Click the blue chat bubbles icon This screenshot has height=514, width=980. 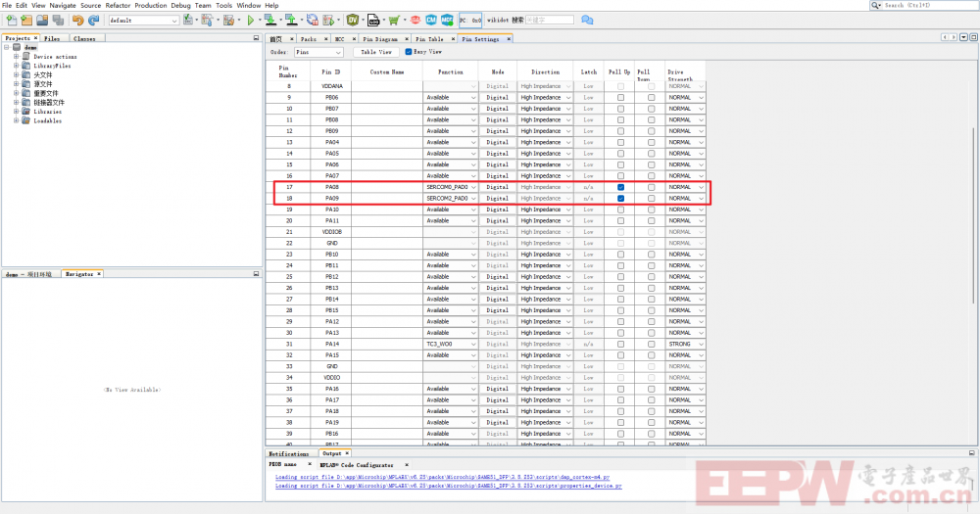[587, 20]
